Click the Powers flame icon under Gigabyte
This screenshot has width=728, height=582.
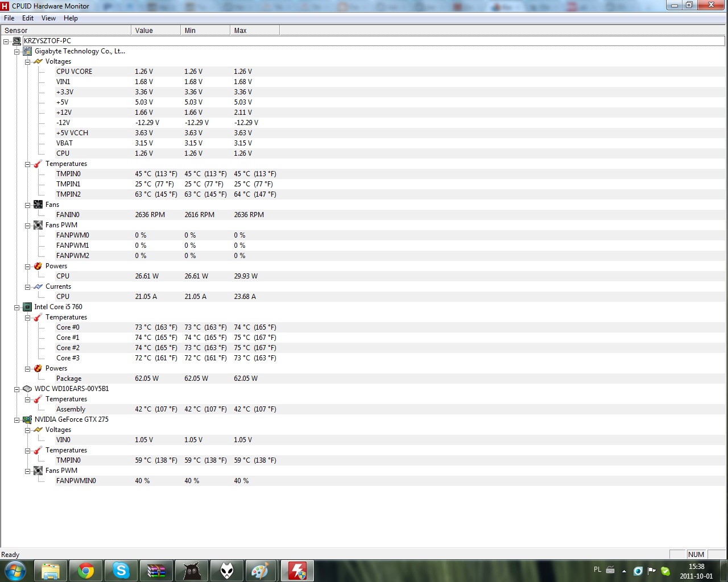38,266
